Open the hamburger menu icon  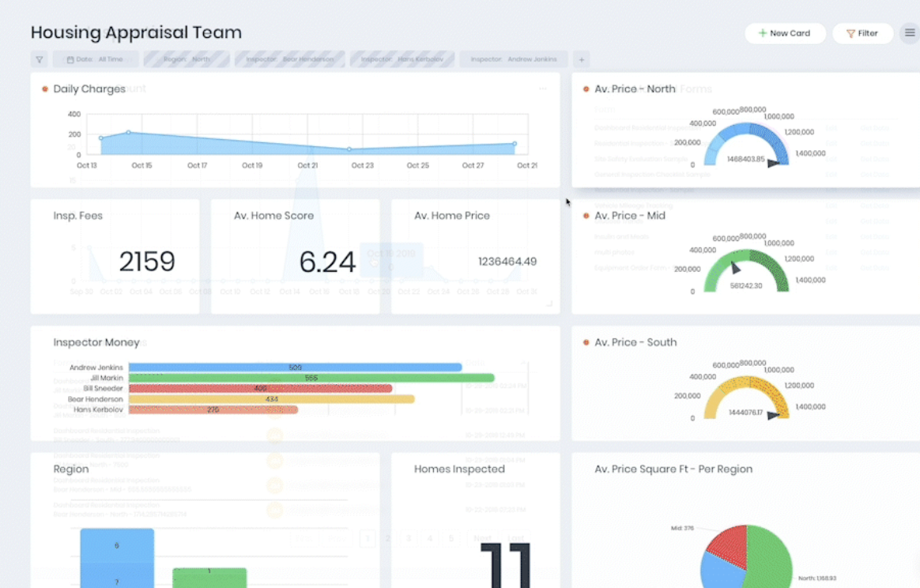tap(910, 33)
